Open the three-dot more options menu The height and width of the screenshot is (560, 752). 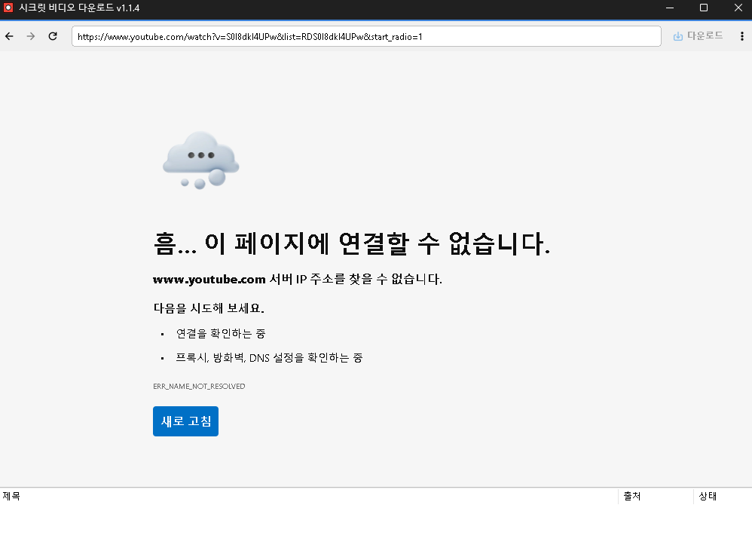(x=742, y=36)
